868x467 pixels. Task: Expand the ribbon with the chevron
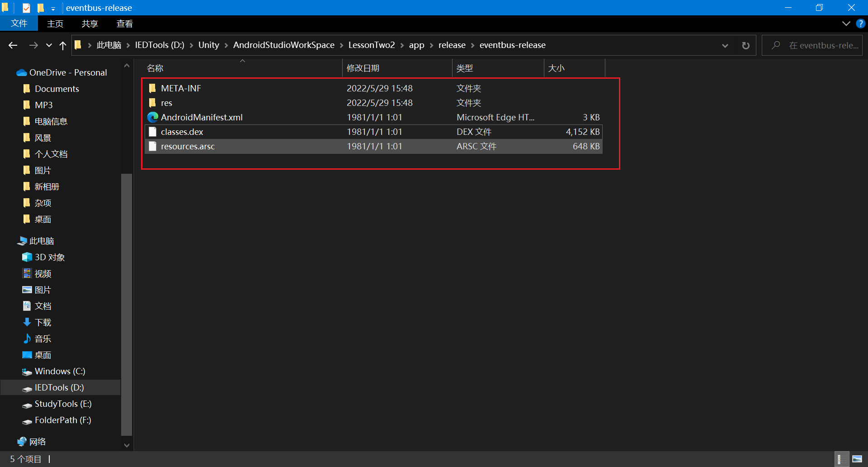[x=846, y=24]
